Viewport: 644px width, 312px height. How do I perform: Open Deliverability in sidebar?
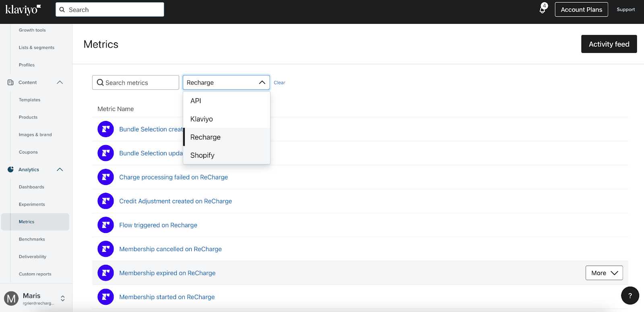33,256
